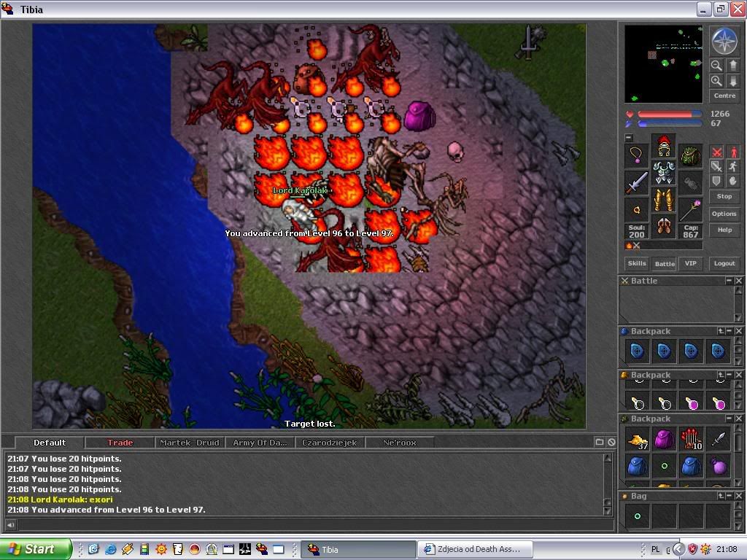Go up one level in blue rune Backpack
The height and width of the screenshot is (560, 747).
coord(721,331)
